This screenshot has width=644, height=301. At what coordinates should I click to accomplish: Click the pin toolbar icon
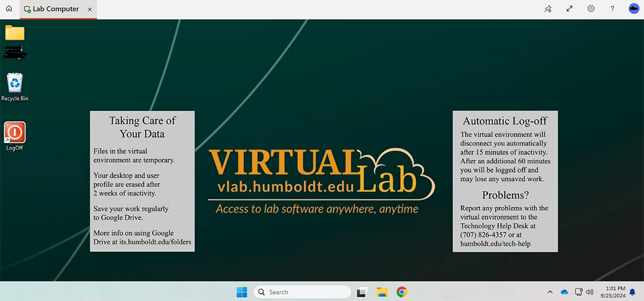click(548, 9)
